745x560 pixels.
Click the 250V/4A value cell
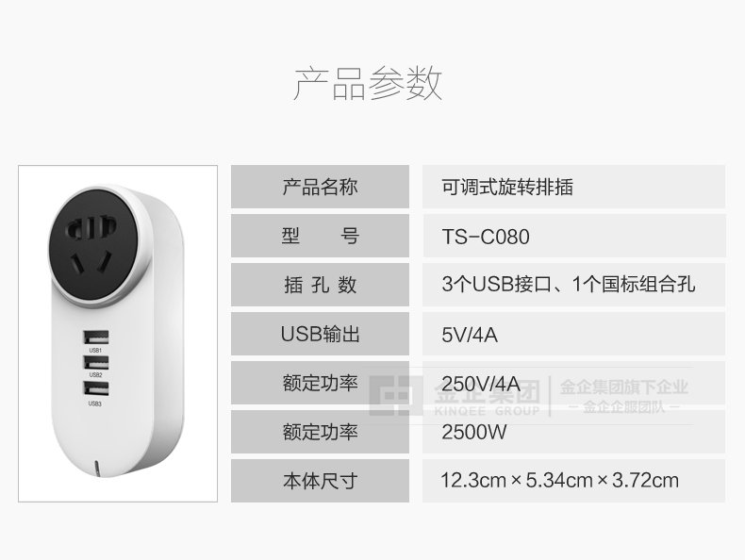tap(574, 383)
